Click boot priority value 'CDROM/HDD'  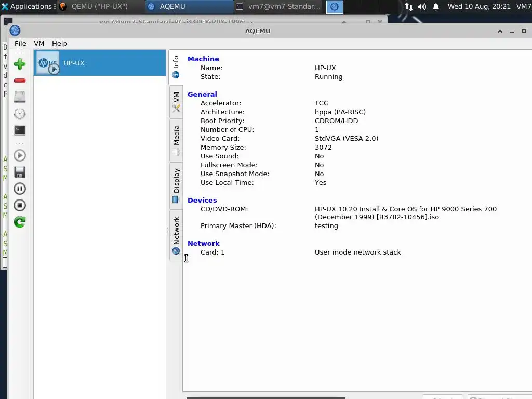(x=336, y=121)
